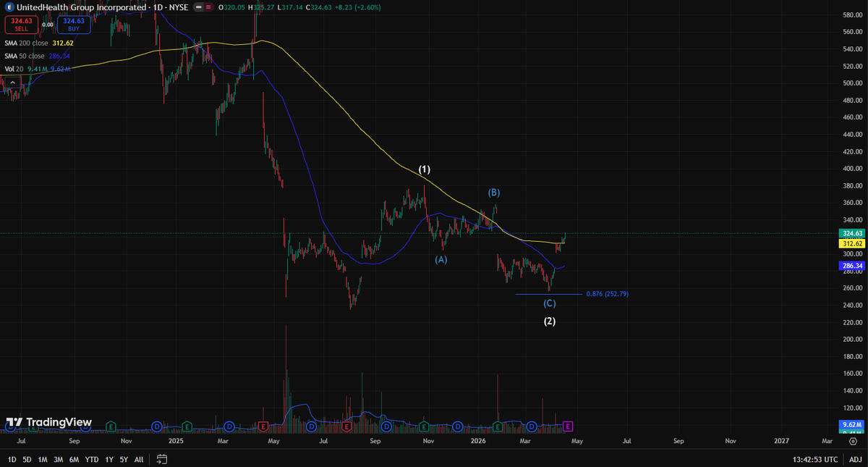This screenshot has width=868, height=467.
Task: Click the dividend D marker near June 2025
Action: click(313, 426)
